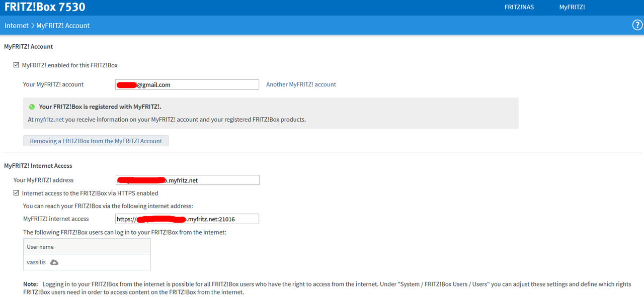
Task: Click the MyFRITZ! Account section heading
Action: click(x=29, y=46)
